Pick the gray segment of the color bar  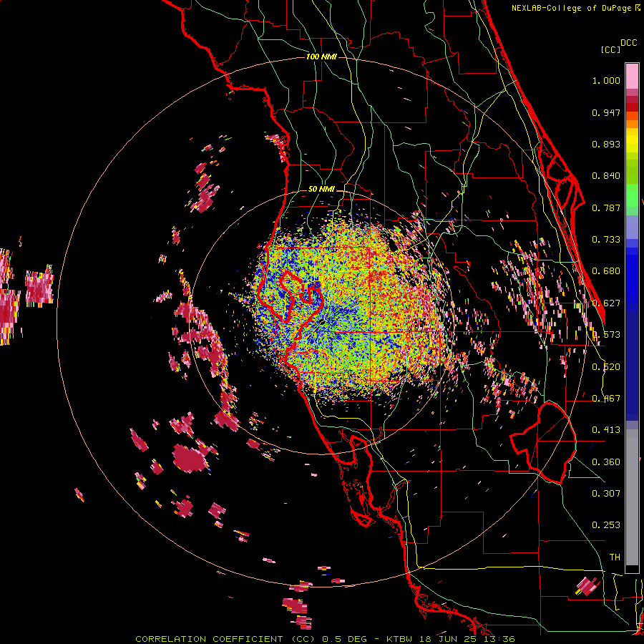[x=632, y=497]
